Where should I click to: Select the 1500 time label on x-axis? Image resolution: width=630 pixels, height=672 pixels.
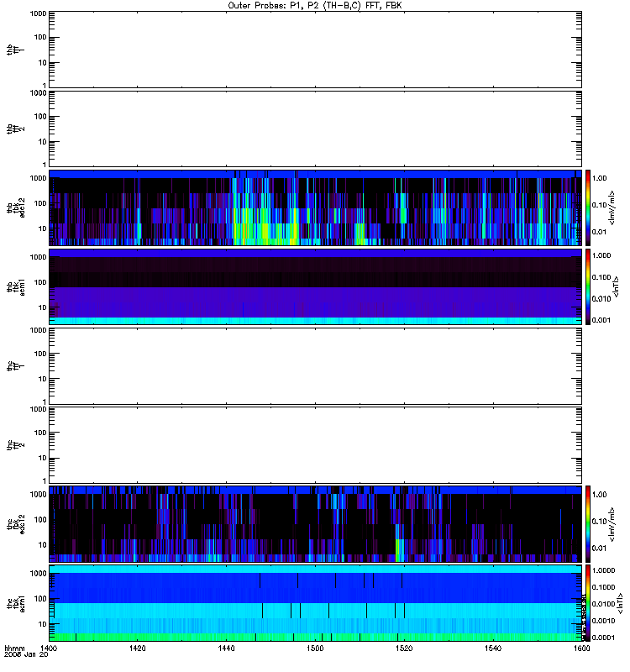tap(315, 648)
